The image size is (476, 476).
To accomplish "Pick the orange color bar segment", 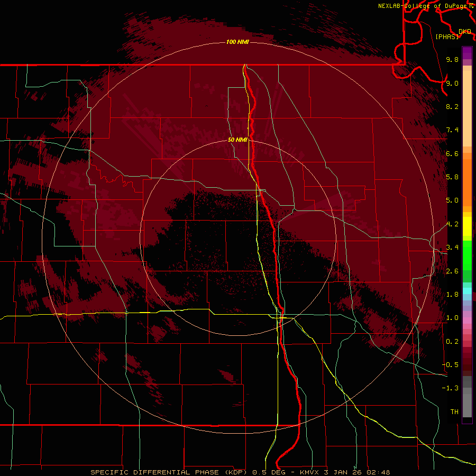I will [x=467, y=183].
